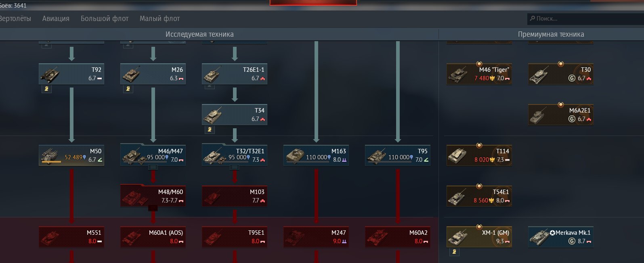
Task: Click the crew badge icon under T92
Action: click(x=46, y=89)
